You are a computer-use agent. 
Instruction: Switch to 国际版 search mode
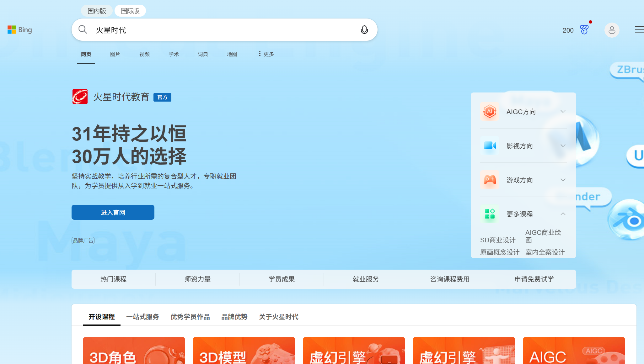[130, 11]
